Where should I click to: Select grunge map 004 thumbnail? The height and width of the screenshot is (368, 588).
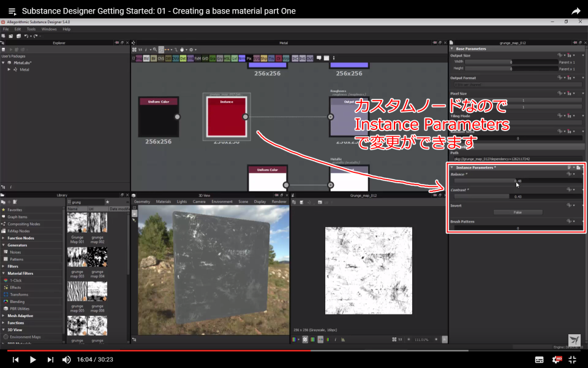(x=97, y=257)
